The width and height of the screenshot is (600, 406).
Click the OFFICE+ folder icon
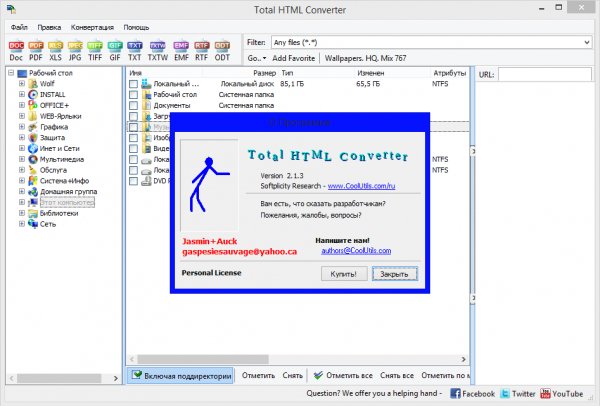[x=33, y=105]
